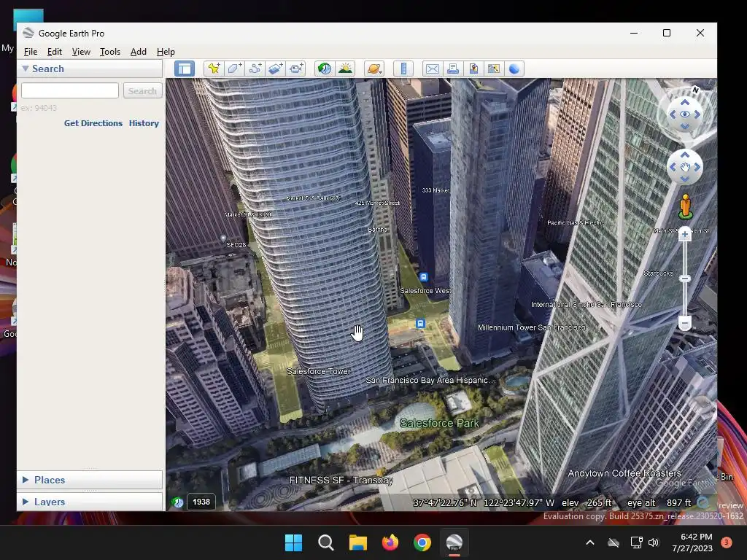Viewport: 747px width, 560px height.
Task: Toggle historical imagery clock button
Action: coord(325,69)
